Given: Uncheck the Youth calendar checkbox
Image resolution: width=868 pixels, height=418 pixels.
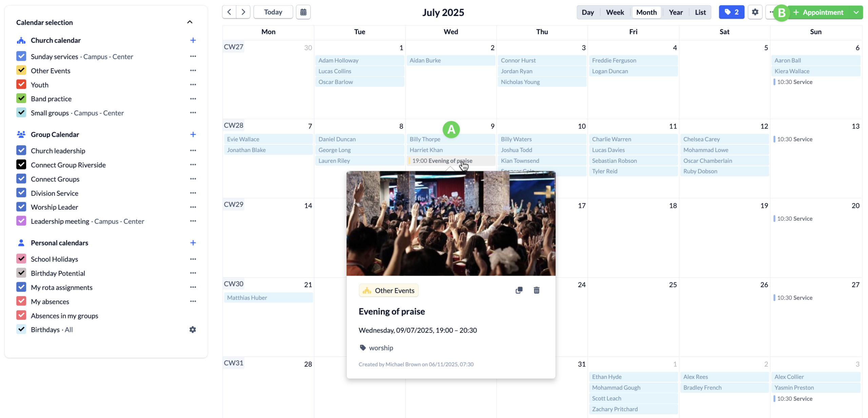Looking at the screenshot, I should (21, 85).
